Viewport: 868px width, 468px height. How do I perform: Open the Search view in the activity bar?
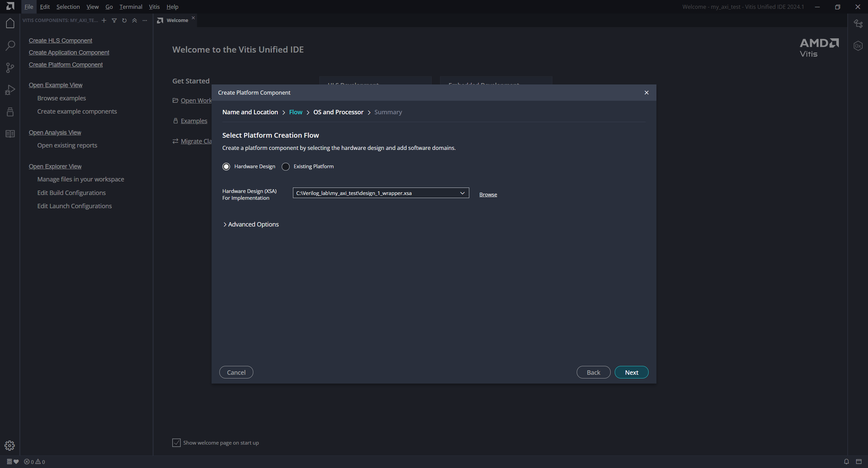pyautogui.click(x=10, y=45)
